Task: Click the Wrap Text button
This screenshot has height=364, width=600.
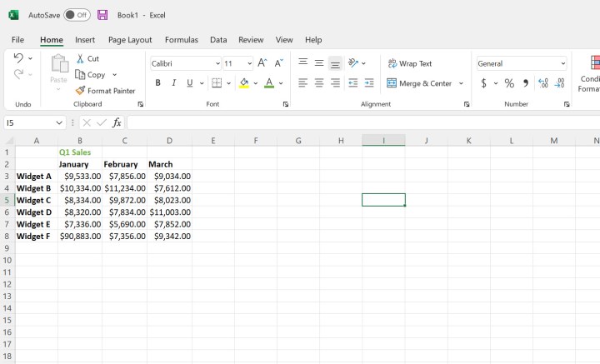Action: [410, 63]
